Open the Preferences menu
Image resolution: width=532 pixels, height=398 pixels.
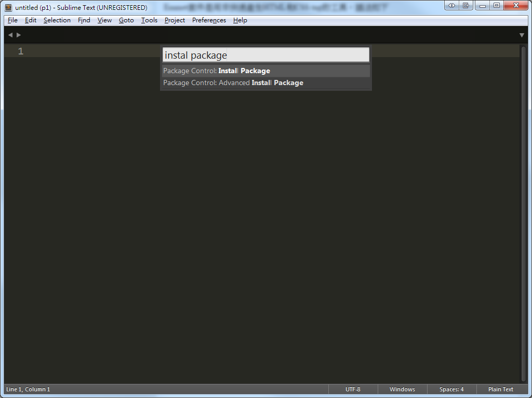tap(209, 20)
